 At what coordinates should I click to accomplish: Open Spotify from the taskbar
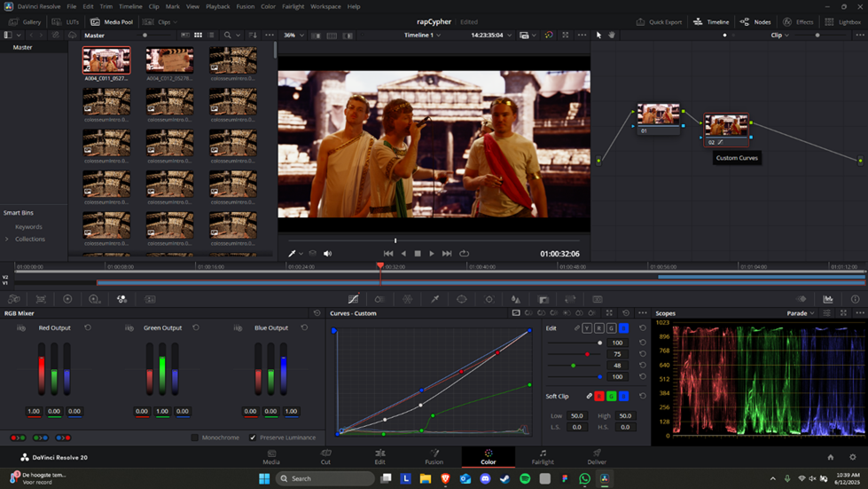click(x=525, y=478)
